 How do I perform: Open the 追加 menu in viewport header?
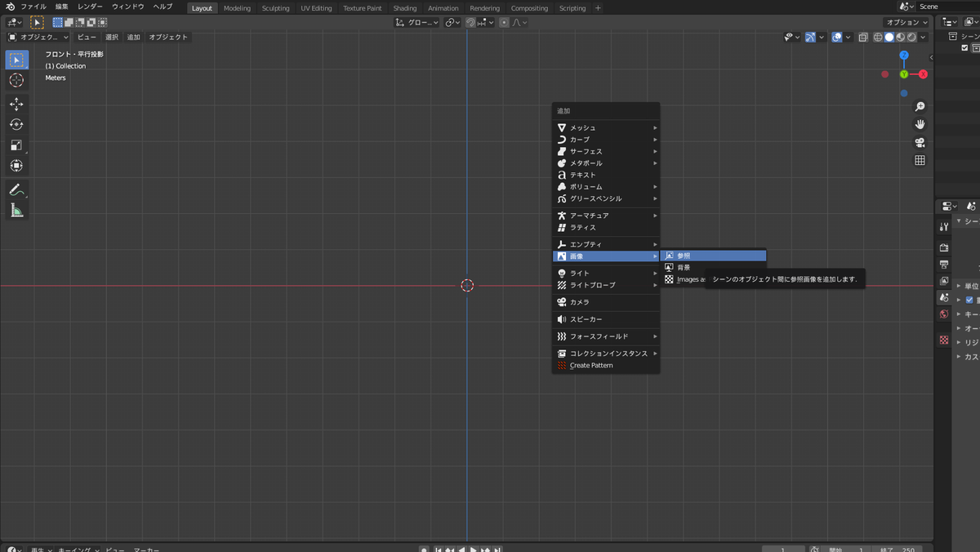coord(133,37)
